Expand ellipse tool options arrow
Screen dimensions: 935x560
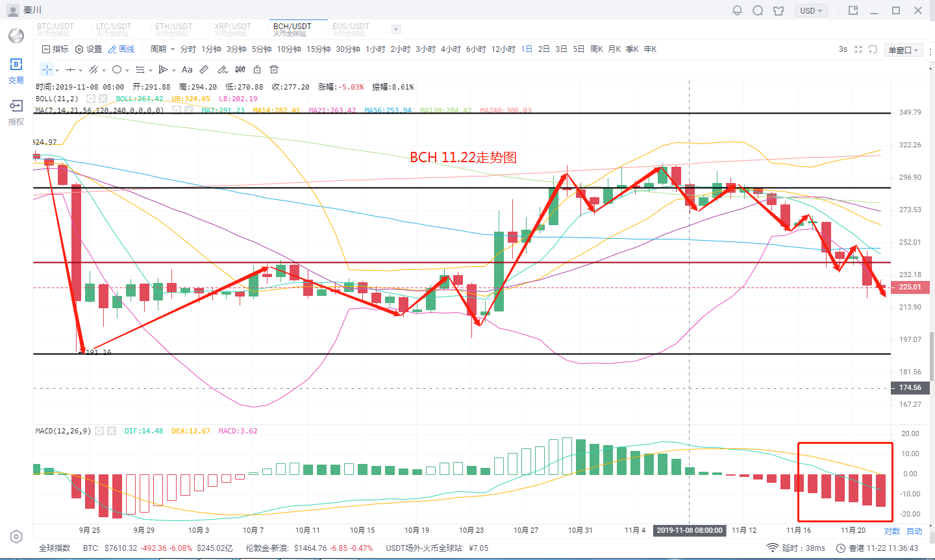pos(127,70)
